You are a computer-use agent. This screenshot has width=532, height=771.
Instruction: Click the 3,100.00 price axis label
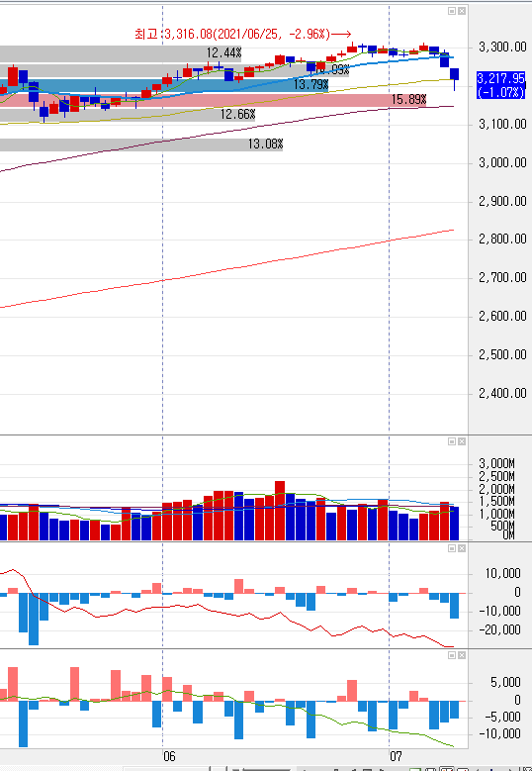pos(502,125)
